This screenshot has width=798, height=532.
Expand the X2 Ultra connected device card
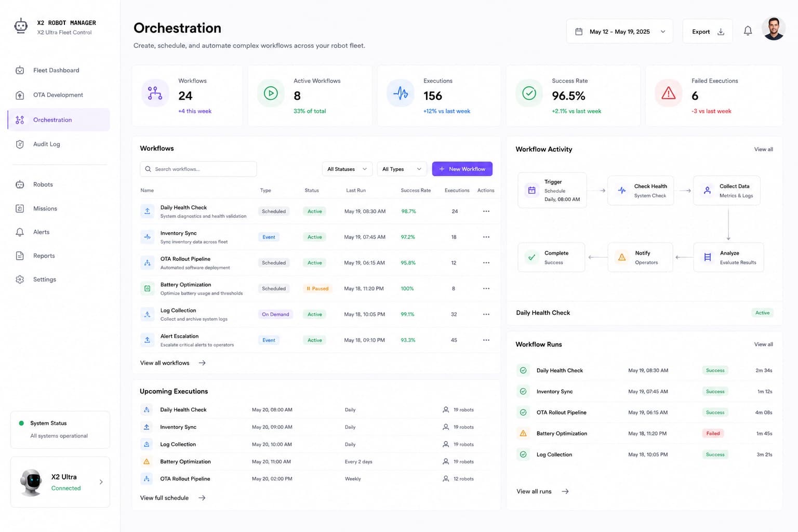[60, 482]
